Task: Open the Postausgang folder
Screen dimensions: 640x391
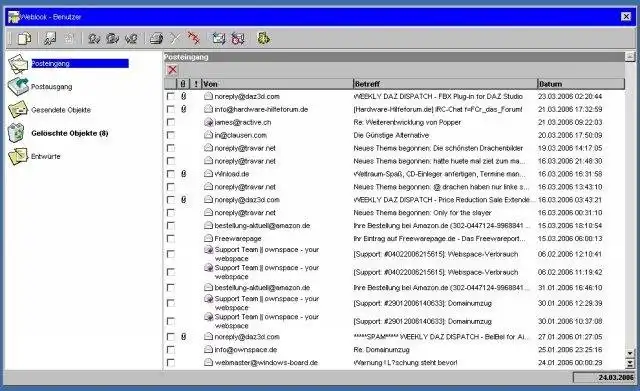Action: (51, 87)
